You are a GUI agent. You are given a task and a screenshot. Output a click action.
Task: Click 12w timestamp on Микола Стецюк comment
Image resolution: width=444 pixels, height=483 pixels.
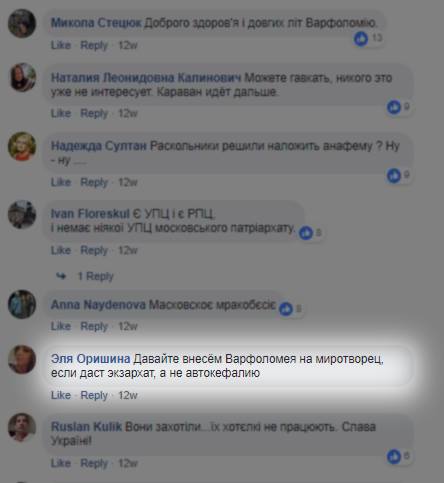pos(128,45)
